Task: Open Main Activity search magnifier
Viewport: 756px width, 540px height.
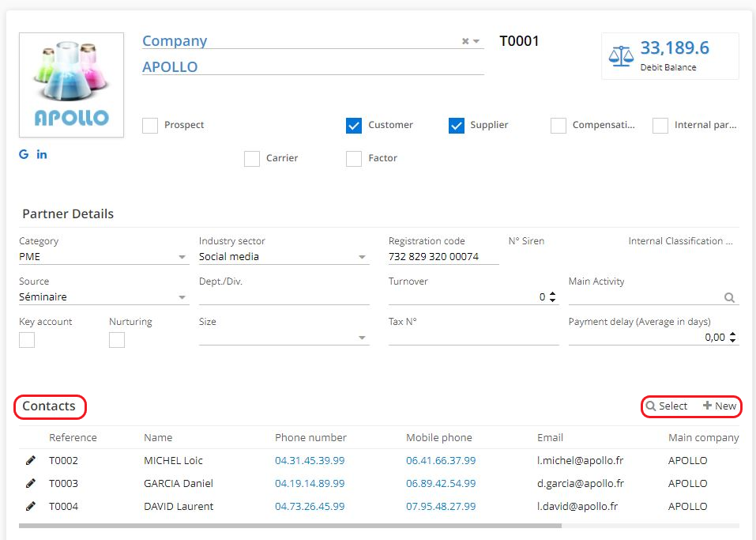Action: click(729, 297)
